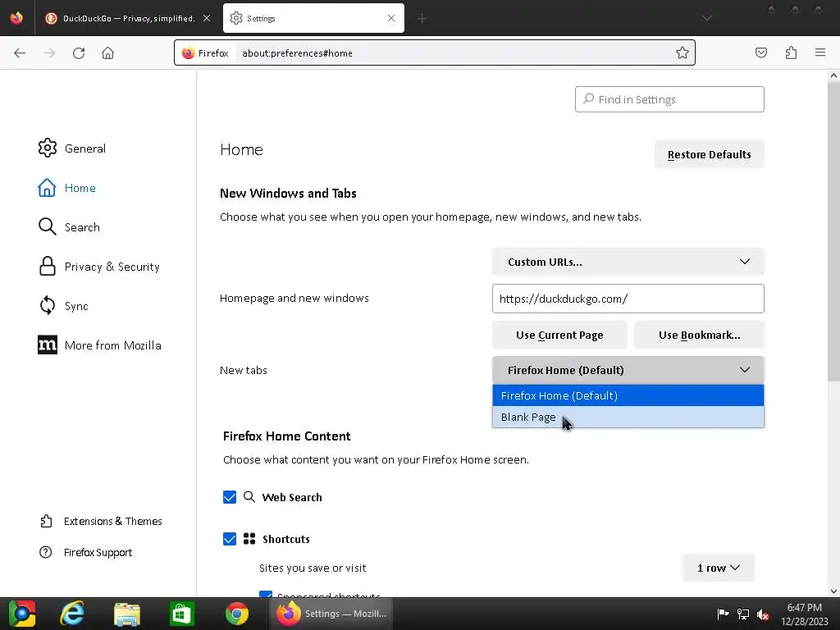Bookmark this page with the star icon

pos(682,52)
